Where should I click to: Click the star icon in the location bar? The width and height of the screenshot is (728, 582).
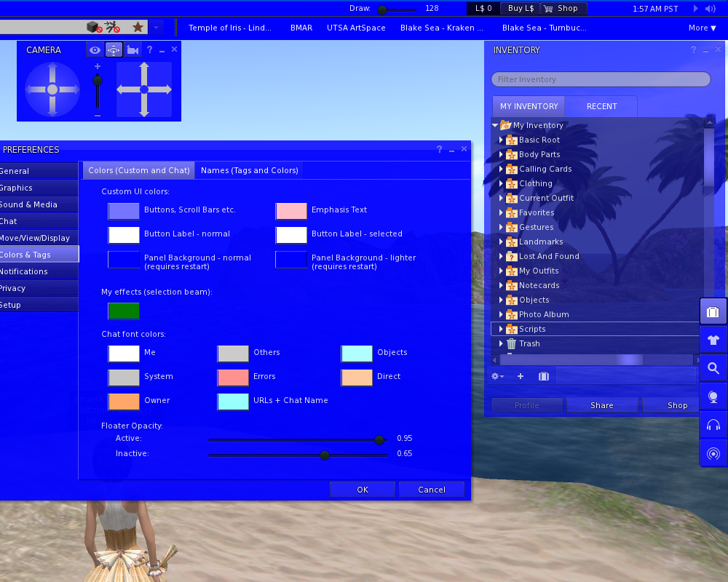[x=138, y=28]
